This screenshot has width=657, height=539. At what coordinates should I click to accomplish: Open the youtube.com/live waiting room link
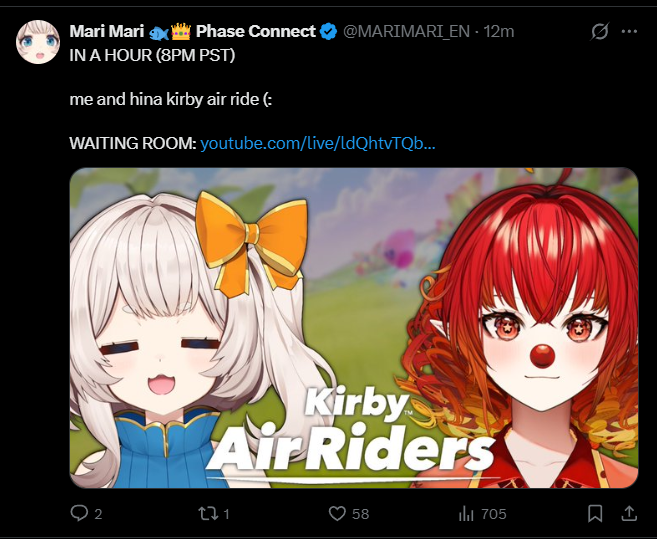(318, 143)
